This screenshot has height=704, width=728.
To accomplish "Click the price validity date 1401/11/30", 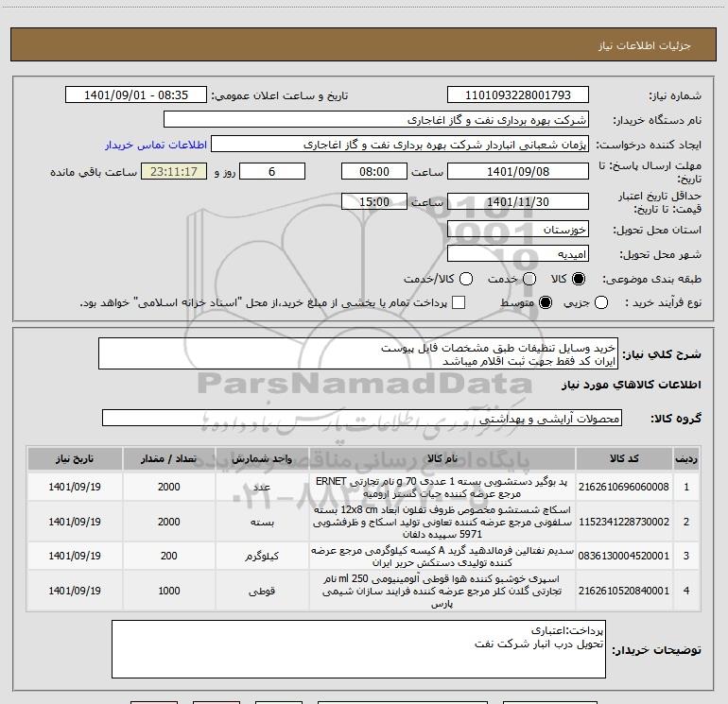I will point(518,201).
